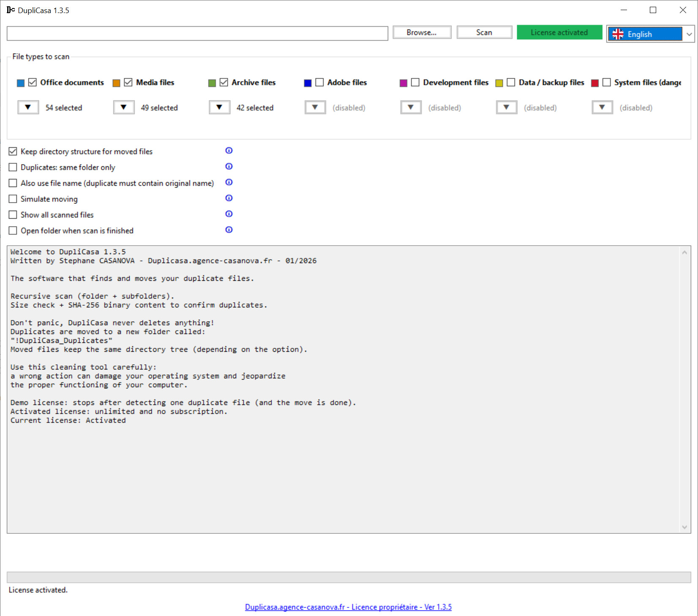Click the UK flag icon in language selector
This screenshot has height=616, width=698.
pyautogui.click(x=618, y=34)
